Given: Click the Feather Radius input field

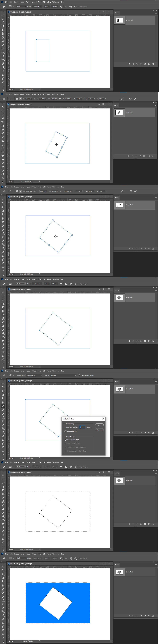Looking at the screenshot, I should (82, 427).
